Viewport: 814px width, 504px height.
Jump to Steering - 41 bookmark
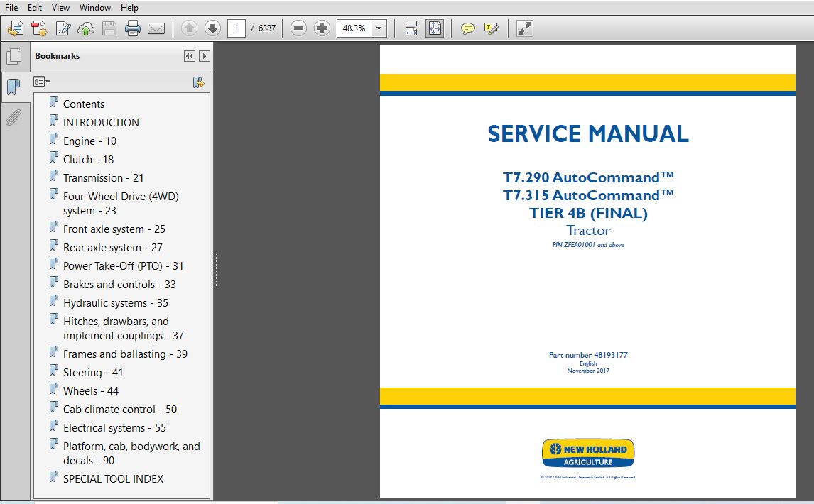pyautogui.click(x=93, y=373)
